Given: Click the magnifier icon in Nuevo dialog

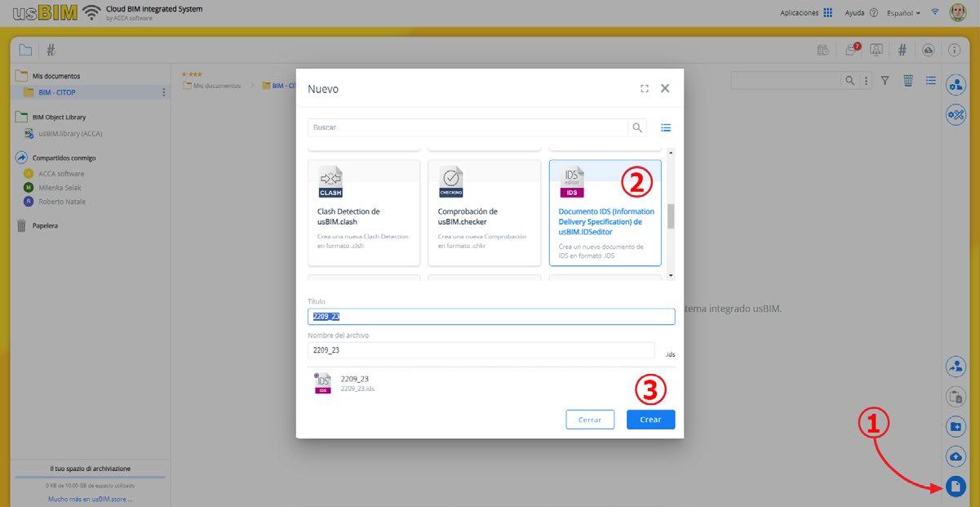Looking at the screenshot, I should [x=637, y=127].
